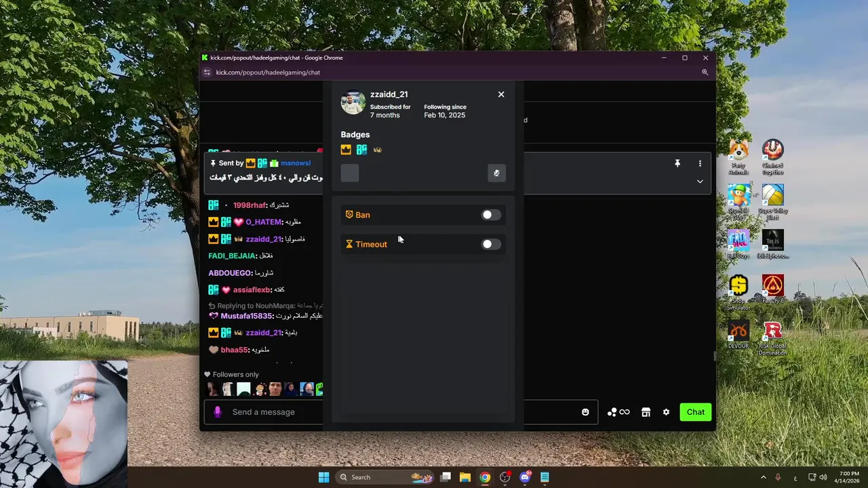
Task: Open Discord from the taskbar
Action: 524,477
